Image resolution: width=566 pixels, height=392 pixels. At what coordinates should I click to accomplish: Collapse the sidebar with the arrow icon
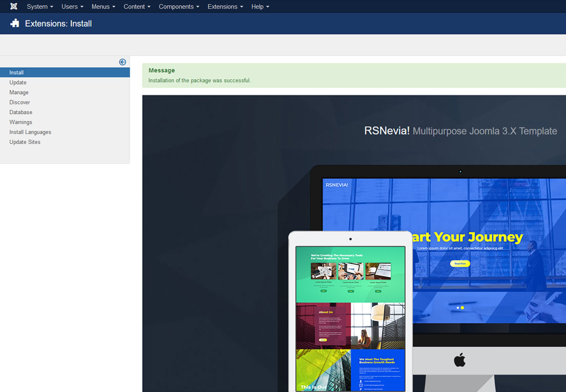pos(122,62)
